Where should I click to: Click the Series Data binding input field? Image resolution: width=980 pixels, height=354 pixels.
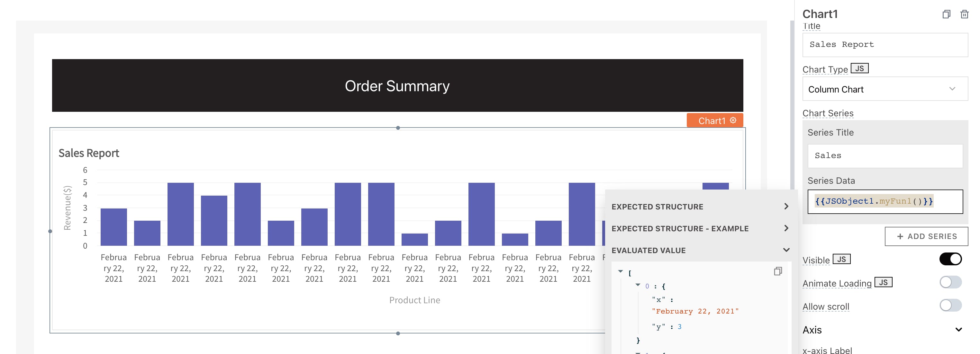click(x=885, y=201)
